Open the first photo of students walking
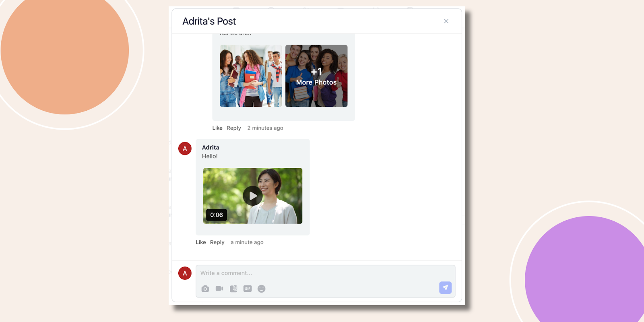The image size is (644, 322). [x=251, y=76]
